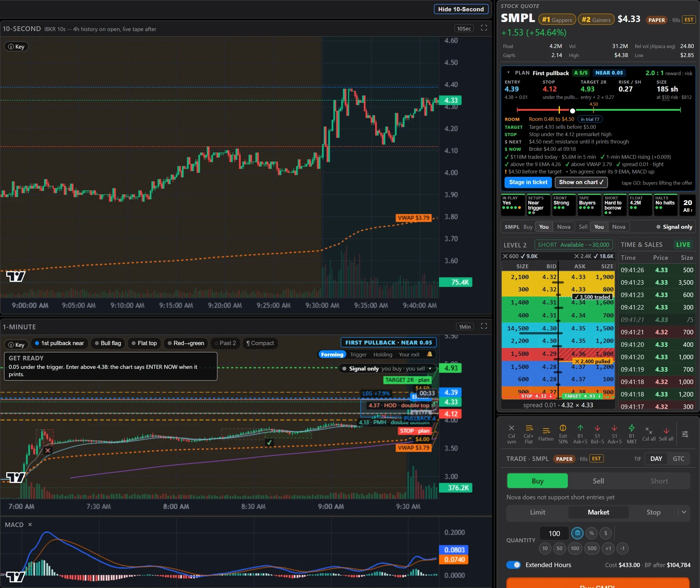This screenshot has height=588, width=700.
Task: Expand the 1-minute chart to fullscreen
Action: 484,326
